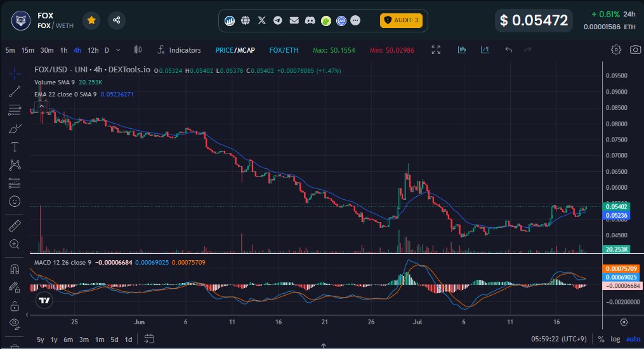Image resolution: width=644 pixels, height=349 pixels.
Task: Undo the last chart action
Action: pos(508,49)
